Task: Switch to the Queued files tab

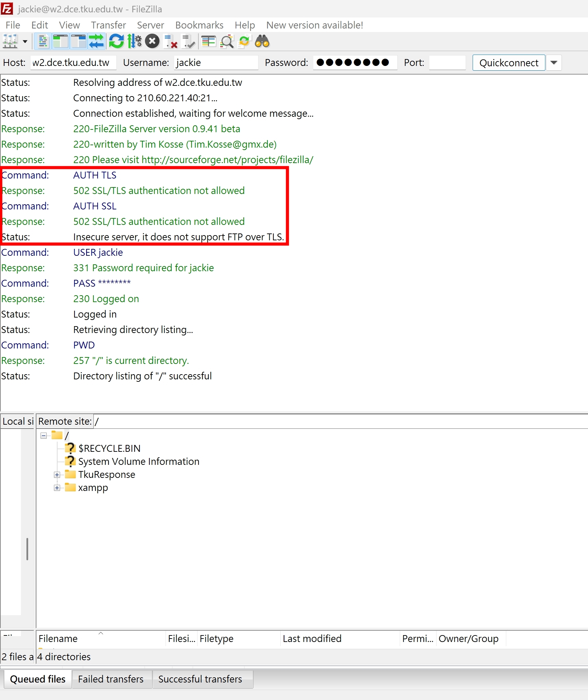Action: pos(38,679)
